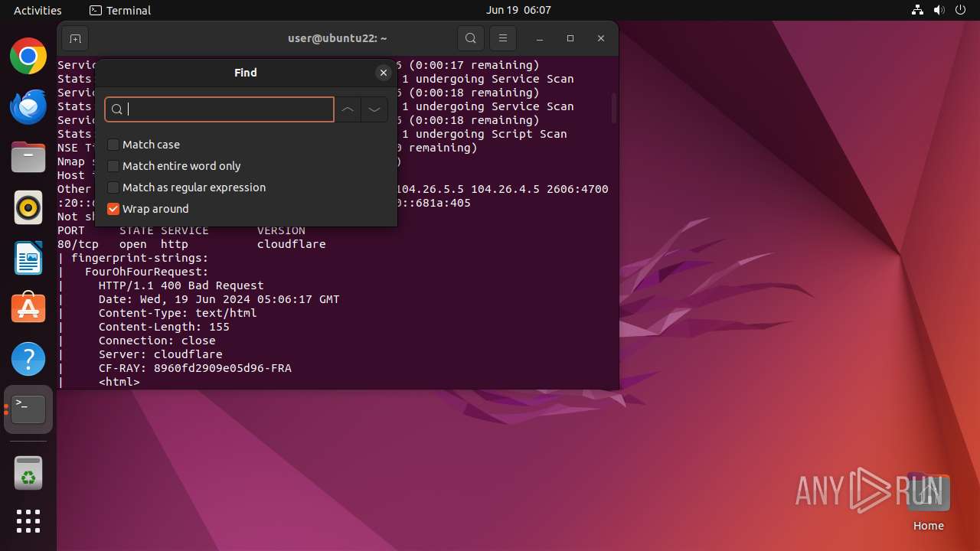
Task: Click the 'user@ubuntu22: ~' window title
Action: (x=338, y=38)
